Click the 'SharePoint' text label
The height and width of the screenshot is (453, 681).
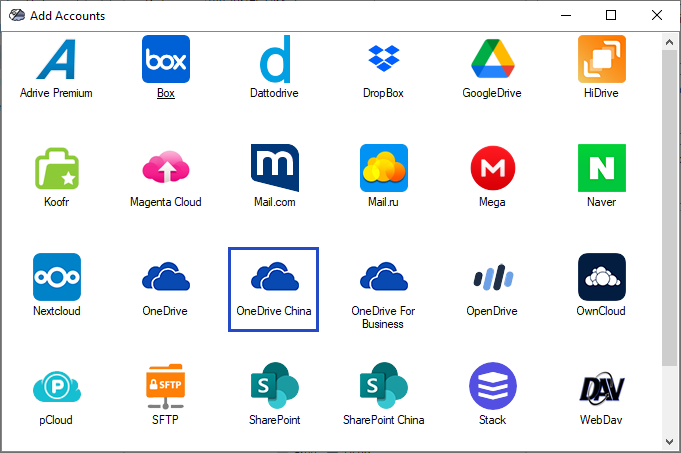pos(274,420)
